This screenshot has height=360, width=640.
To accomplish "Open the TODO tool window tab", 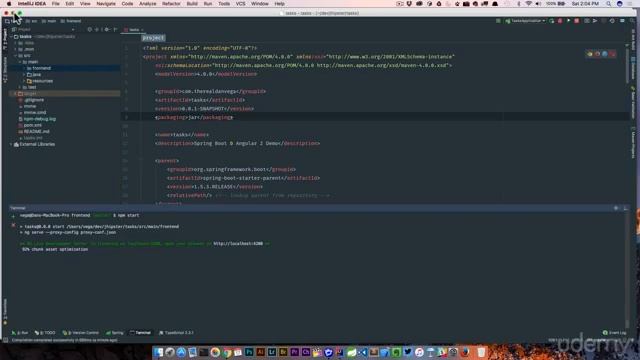I will [45, 333].
